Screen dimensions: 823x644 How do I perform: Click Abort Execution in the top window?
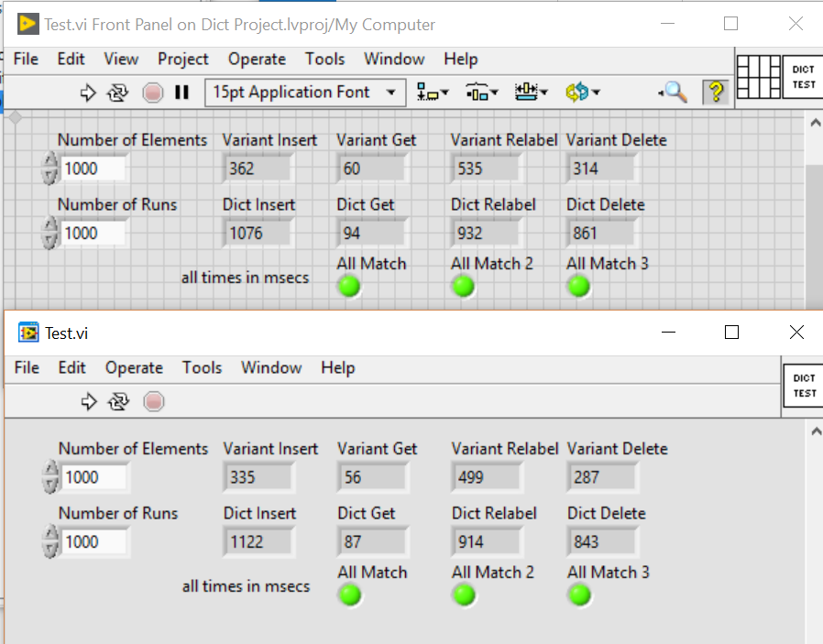point(153,93)
